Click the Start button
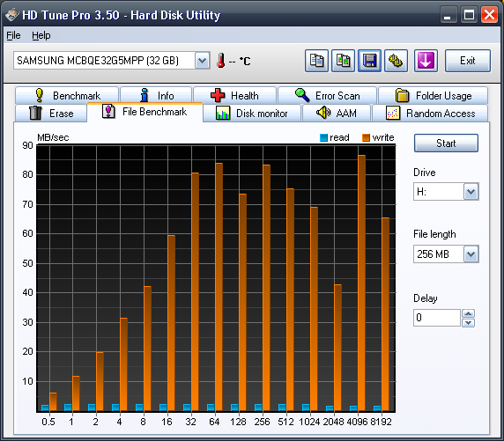This screenshot has height=441, width=504. point(446,143)
